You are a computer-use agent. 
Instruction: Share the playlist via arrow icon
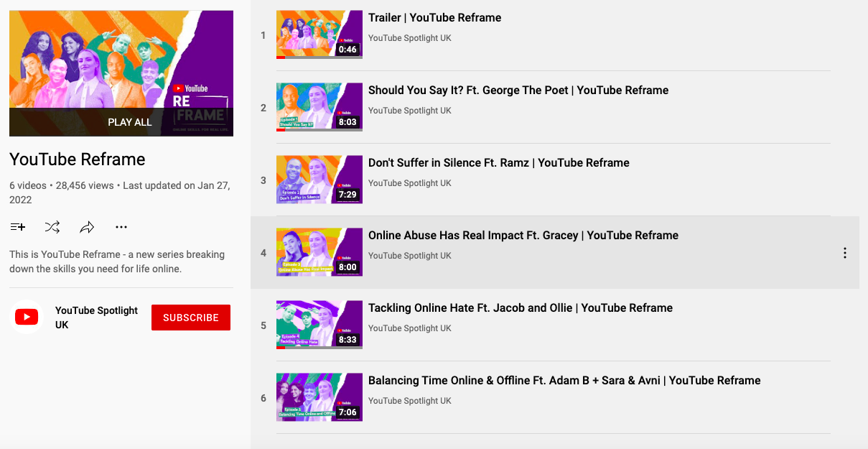pyautogui.click(x=87, y=227)
